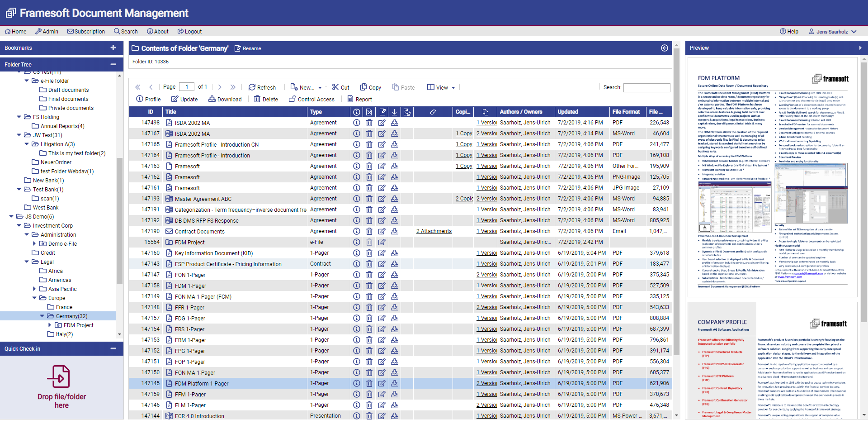This screenshot has height=424, width=868.
Task: Expand the Demo e-File node
Action: pyautogui.click(x=34, y=243)
